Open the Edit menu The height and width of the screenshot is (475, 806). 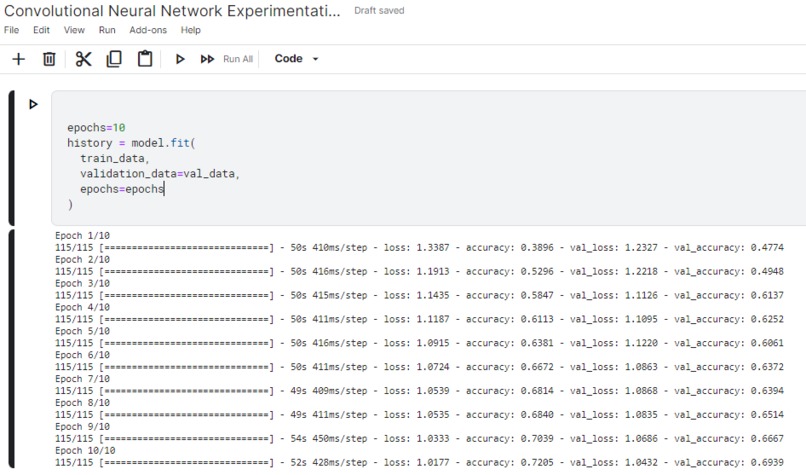[41, 30]
